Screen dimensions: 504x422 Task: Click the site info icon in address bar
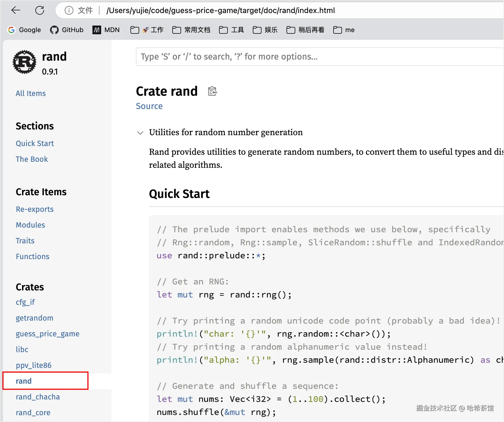(69, 10)
